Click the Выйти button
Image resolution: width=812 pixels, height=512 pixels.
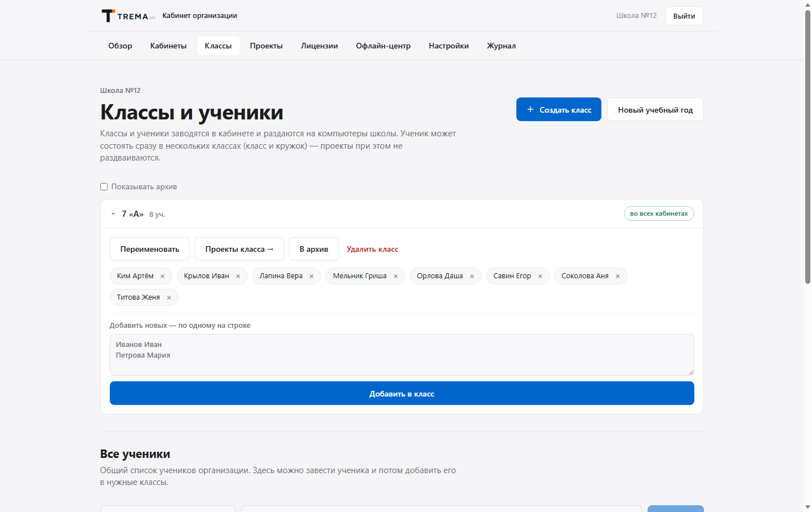(684, 16)
